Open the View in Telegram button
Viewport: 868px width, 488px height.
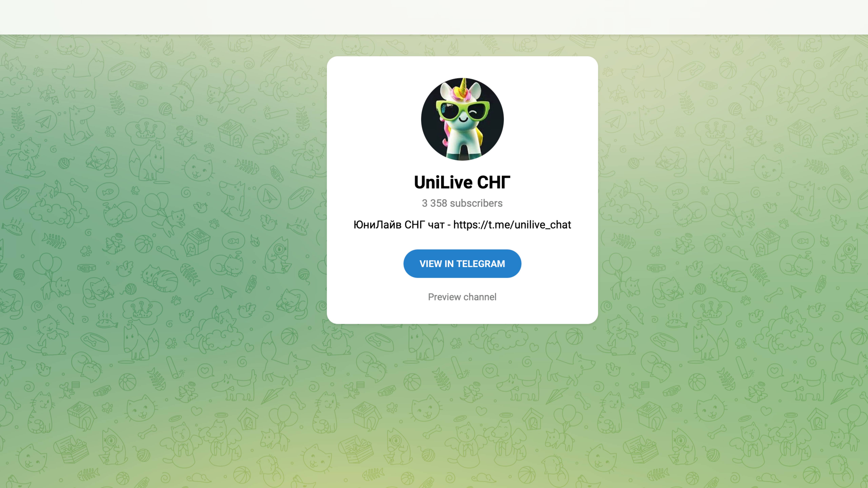click(x=462, y=264)
